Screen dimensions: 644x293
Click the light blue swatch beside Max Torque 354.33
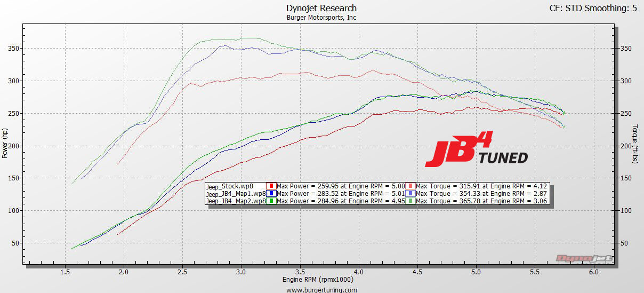[x=410, y=194]
